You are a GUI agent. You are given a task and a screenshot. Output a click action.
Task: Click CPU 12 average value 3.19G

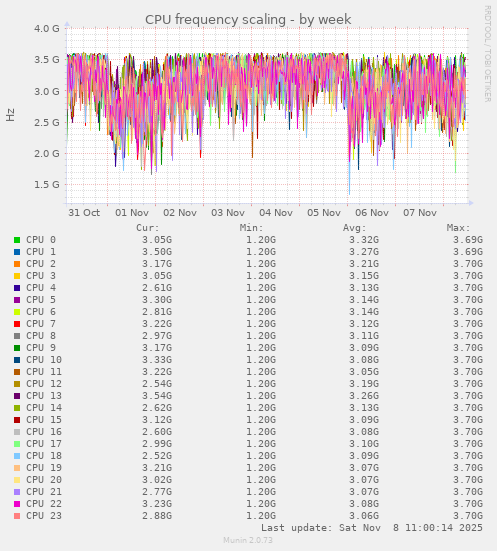364,383
